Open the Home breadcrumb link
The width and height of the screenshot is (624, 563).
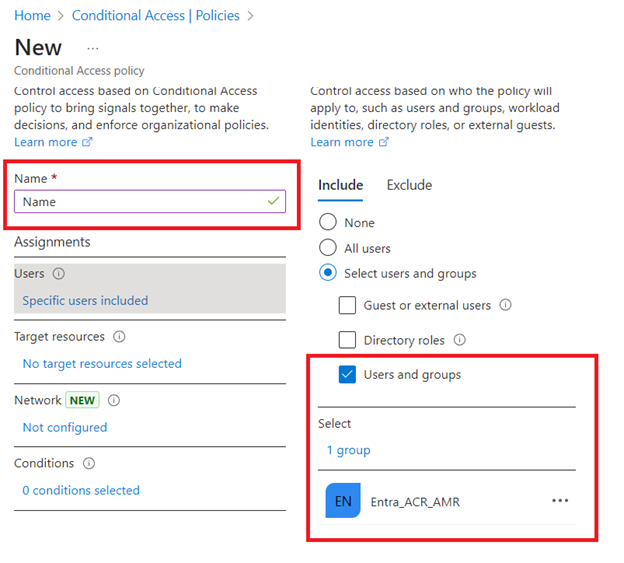32,16
